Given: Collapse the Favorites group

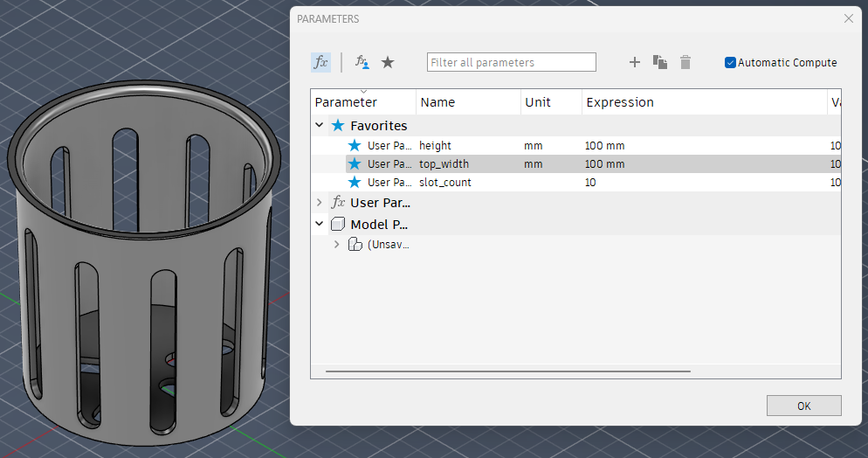Looking at the screenshot, I should pos(320,125).
